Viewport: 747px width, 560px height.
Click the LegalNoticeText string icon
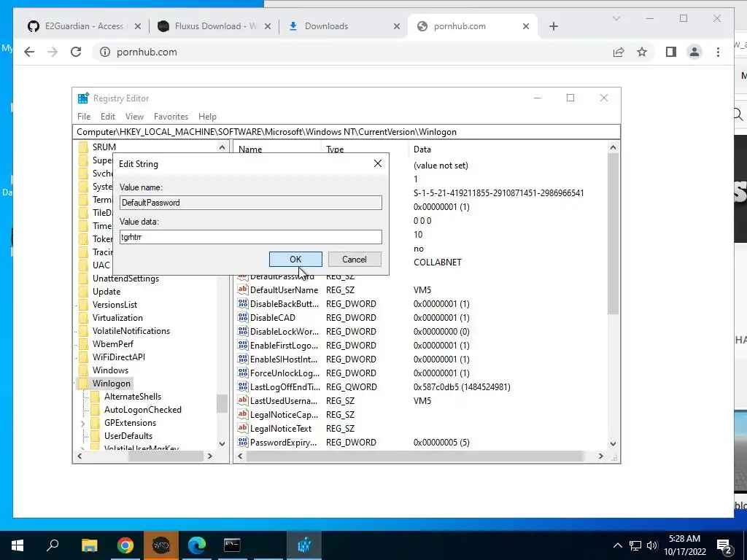pos(243,428)
